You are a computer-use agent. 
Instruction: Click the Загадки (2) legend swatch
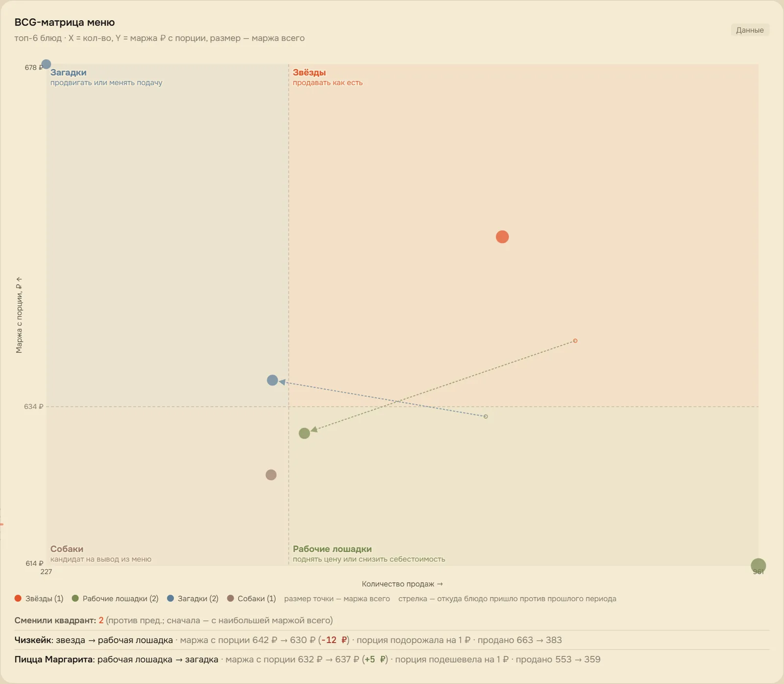(x=171, y=598)
